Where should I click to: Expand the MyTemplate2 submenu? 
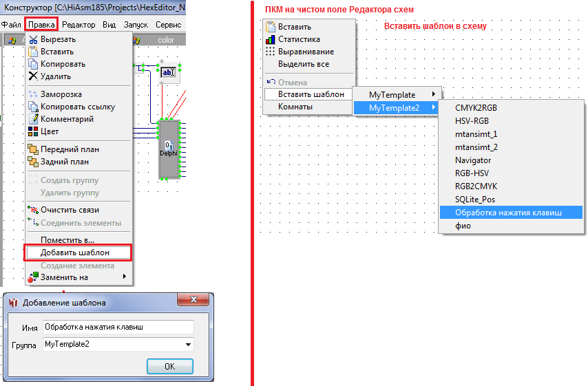[x=432, y=108]
